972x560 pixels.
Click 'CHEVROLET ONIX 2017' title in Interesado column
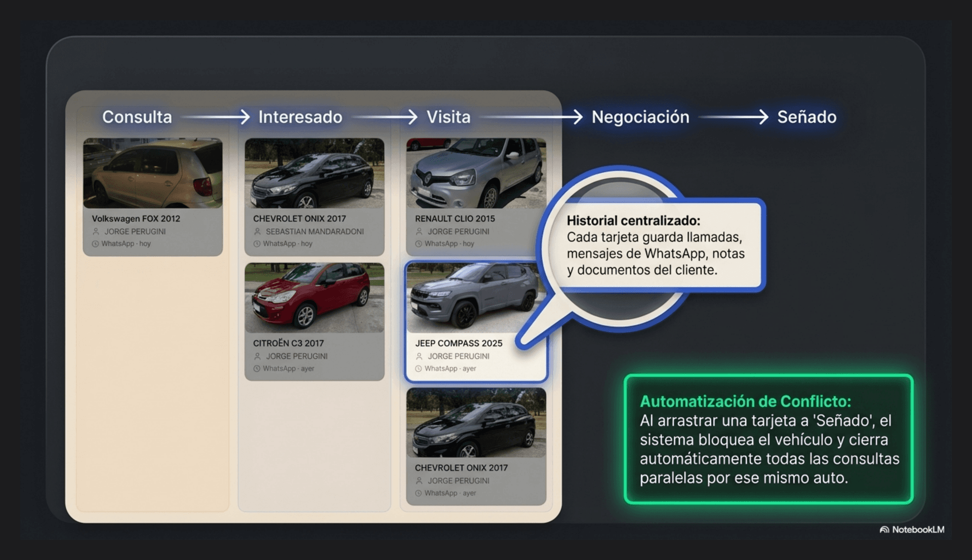300,219
